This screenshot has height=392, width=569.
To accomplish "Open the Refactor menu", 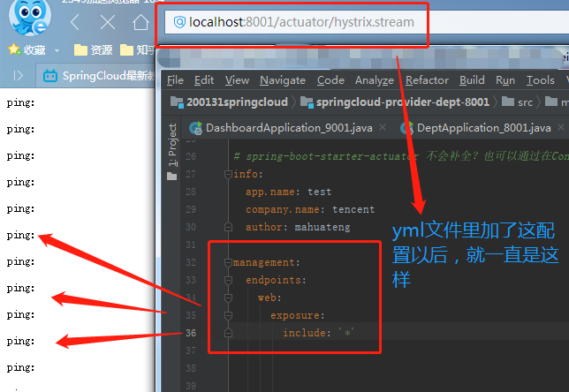I will coord(427,80).
